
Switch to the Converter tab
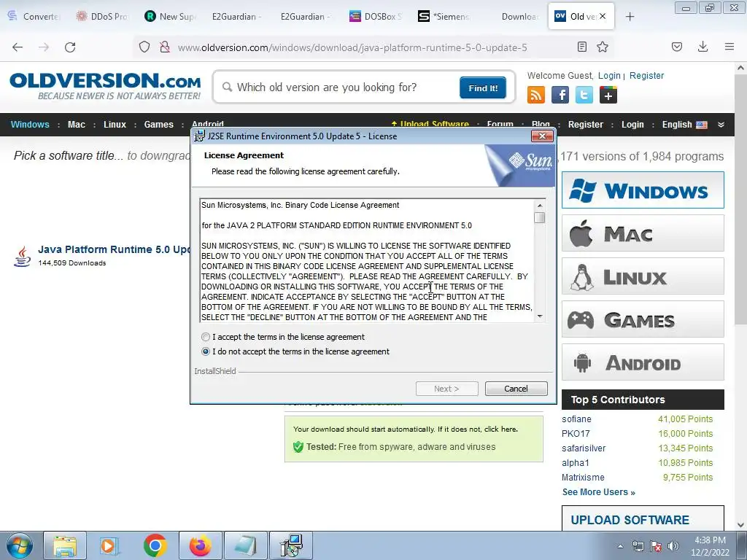tap(34, 16)
